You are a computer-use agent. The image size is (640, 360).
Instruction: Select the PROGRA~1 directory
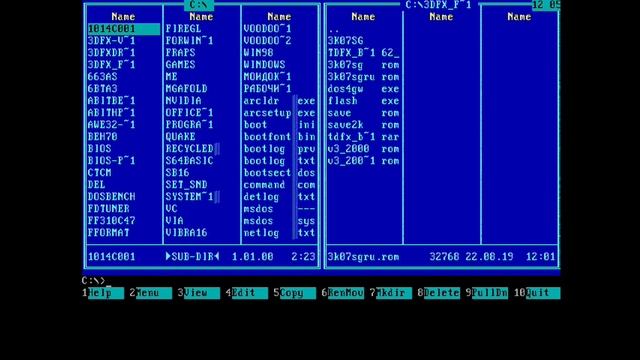coord(189,125)
